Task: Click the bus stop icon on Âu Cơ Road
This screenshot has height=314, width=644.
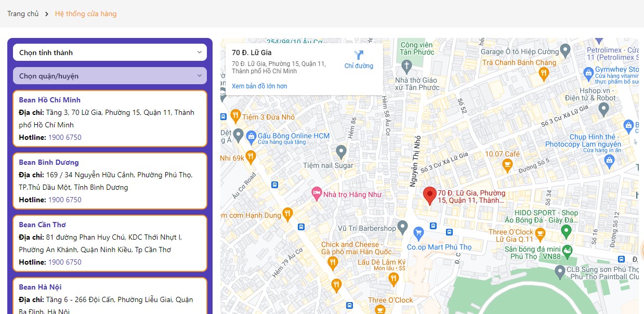Action: point(274,185)
